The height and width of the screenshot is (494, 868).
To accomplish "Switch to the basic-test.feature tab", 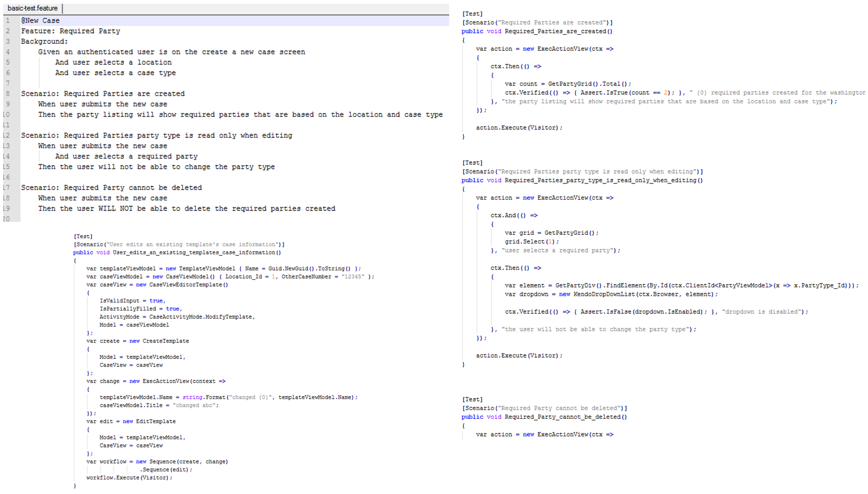I will coord(32,8).
